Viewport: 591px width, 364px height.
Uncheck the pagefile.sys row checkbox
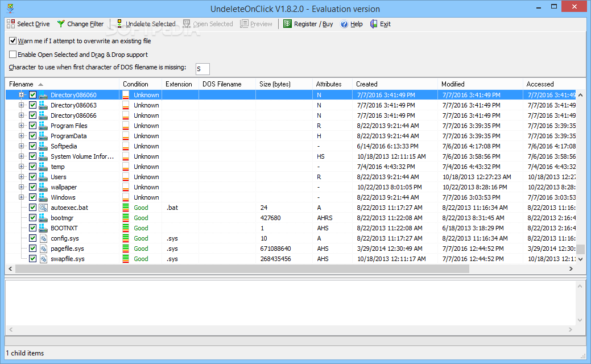[33, 249]
